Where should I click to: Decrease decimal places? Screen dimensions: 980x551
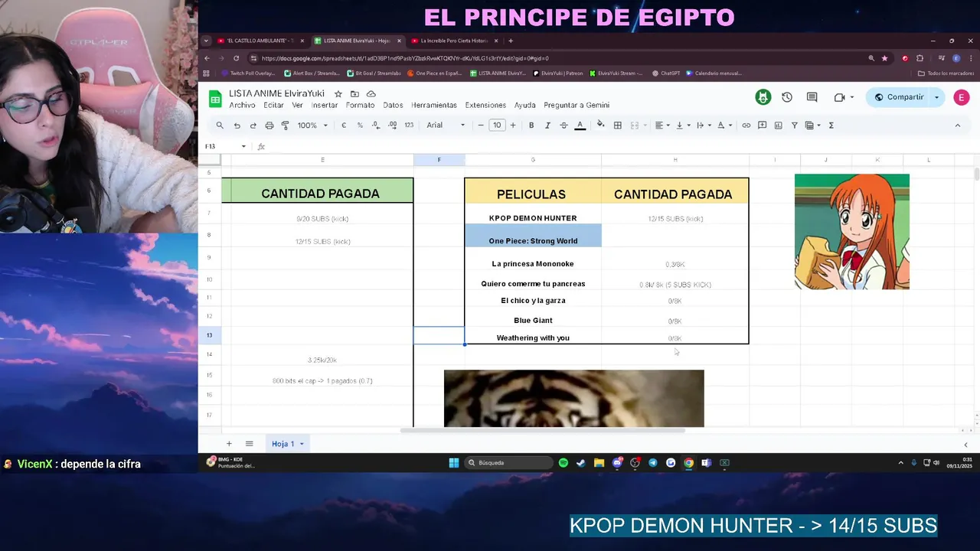tap(376, 126)
